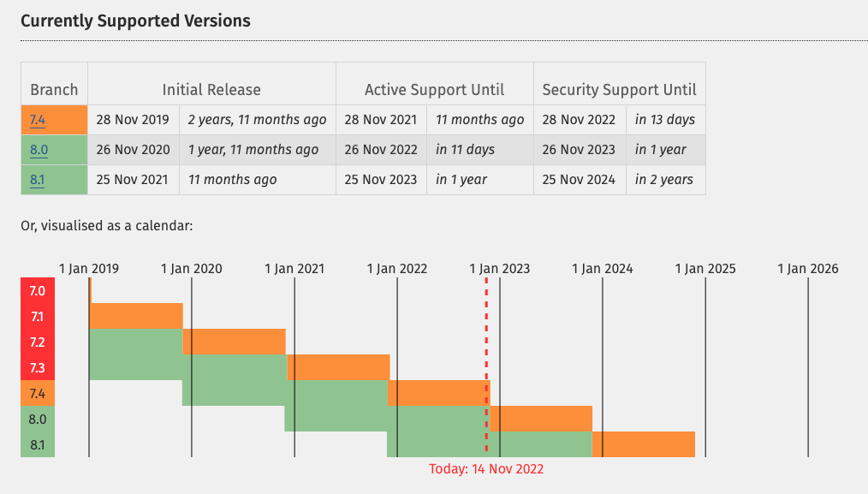Click the 'Currently Supported Versions' heading

(135, 21)
